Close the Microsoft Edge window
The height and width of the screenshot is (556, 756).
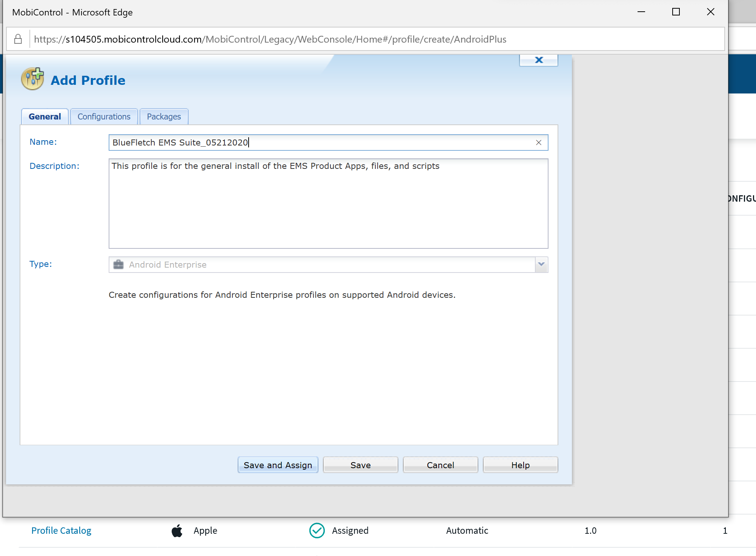tap(711, 12)
